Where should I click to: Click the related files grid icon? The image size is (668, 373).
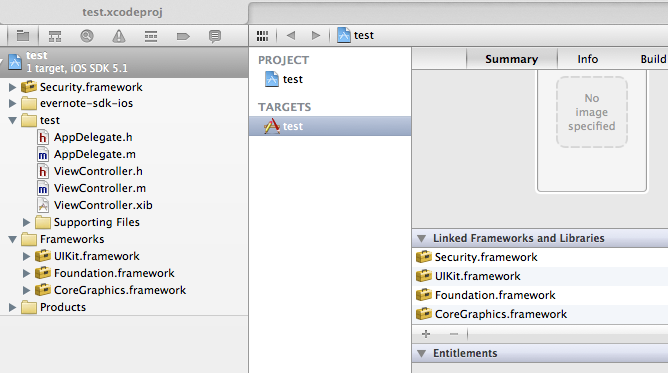(262, 36)
